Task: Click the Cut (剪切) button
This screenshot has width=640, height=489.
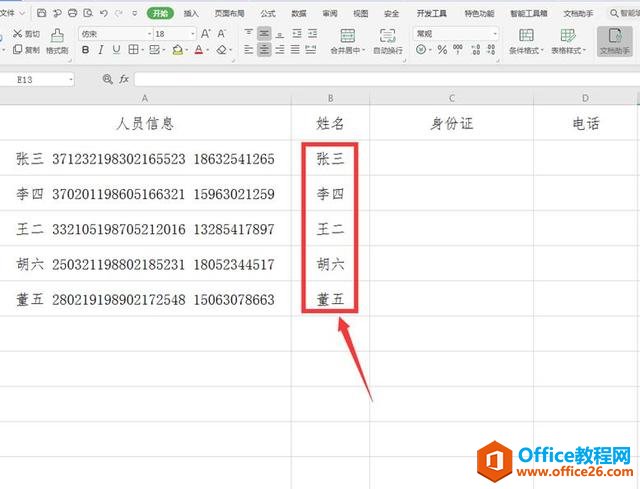Action: click(27, 33)
